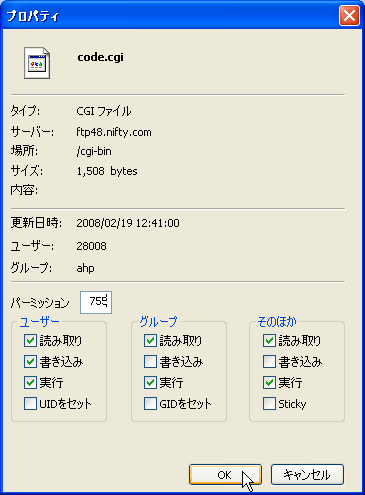Click the location value /cgi-bin
This screenshot has height=495, width=365.
click(x=94, y=151)
